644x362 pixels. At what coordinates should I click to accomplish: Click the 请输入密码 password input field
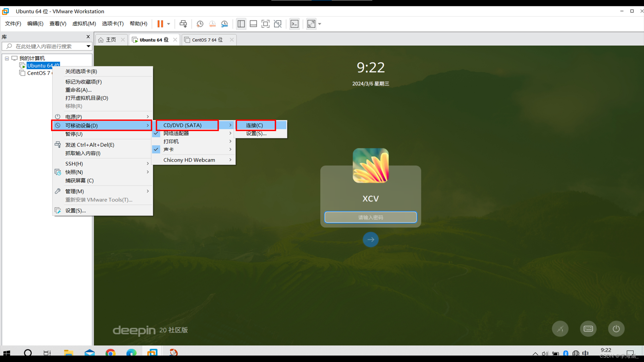pos(370,217)
